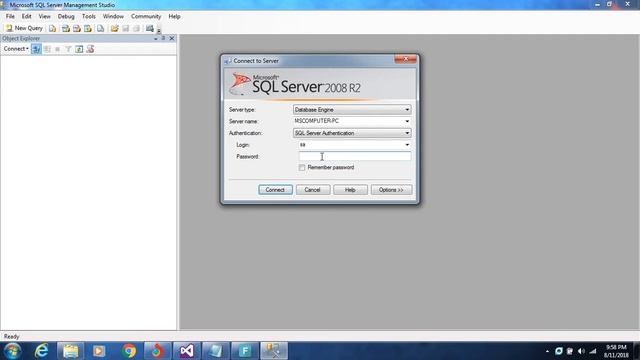Open the File menu
This screenshot has height=360, width=640.
(10, 16)
